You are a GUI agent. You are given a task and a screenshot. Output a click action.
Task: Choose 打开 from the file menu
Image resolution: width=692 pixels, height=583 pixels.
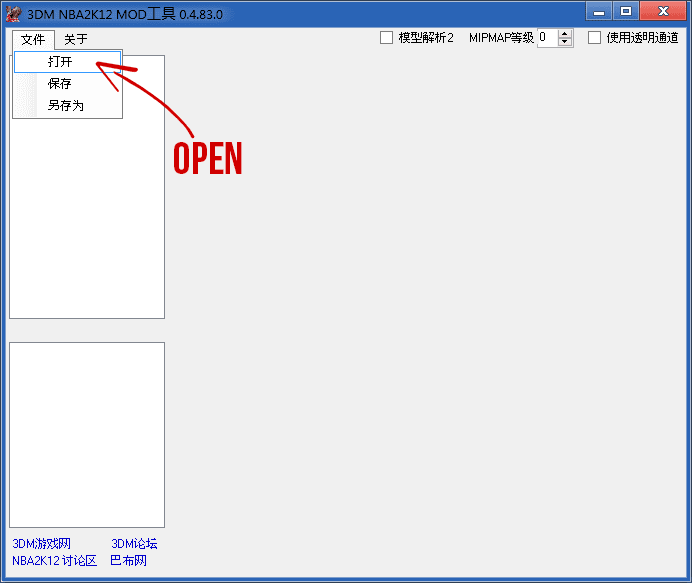tap(67, 62)
